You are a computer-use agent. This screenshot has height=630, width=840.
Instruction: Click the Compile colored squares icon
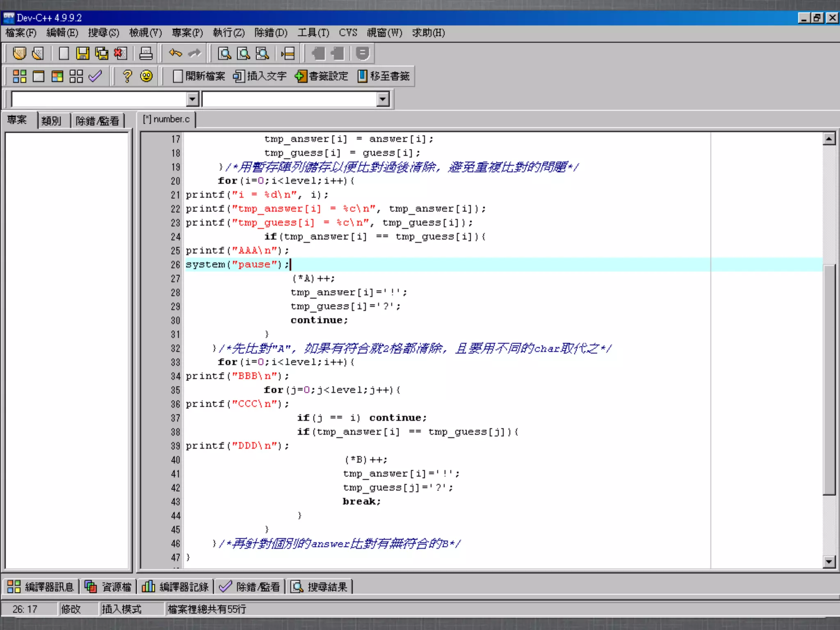tap(19, 76)
